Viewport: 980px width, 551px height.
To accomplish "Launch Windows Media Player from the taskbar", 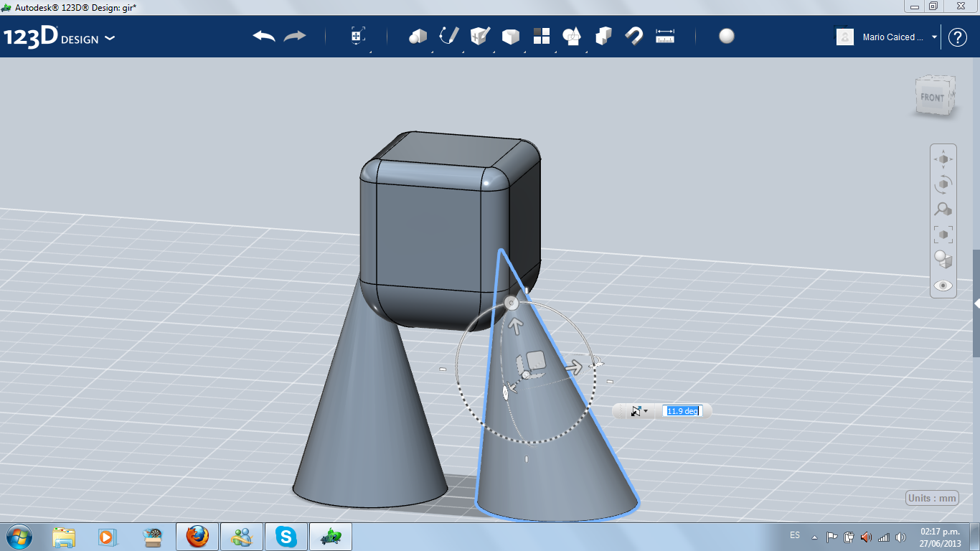I will tap(107, 537).
